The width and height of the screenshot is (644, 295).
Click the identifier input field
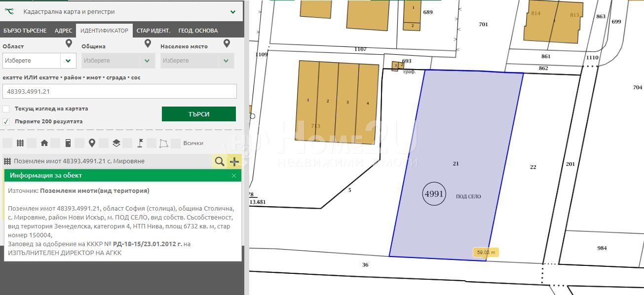(119, 91)
